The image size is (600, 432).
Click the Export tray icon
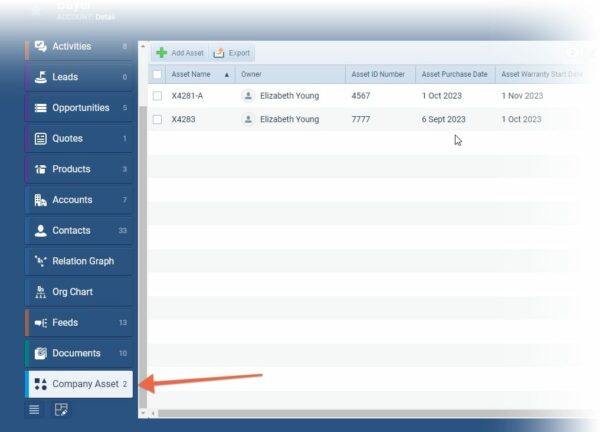click(219, 53)
